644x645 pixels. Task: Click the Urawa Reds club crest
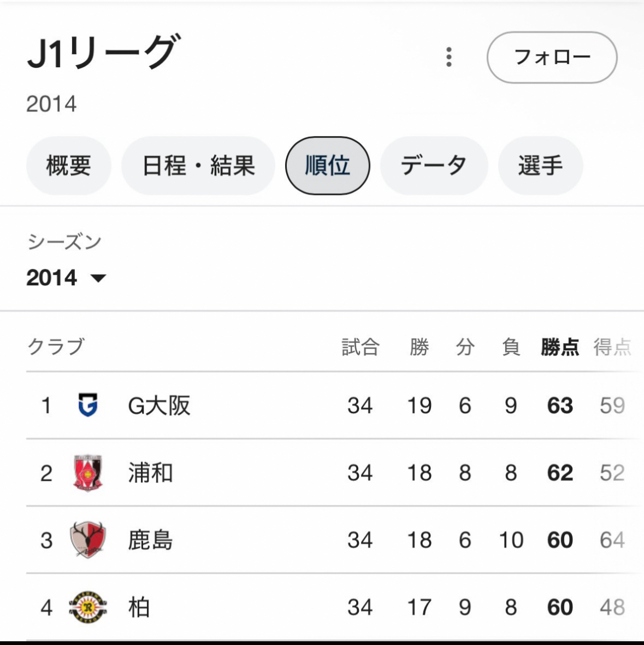(x=87, y=473)
